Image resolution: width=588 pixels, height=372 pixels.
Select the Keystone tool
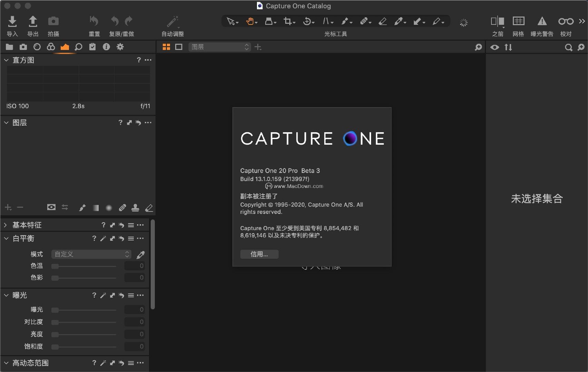(x=328, y=22)
